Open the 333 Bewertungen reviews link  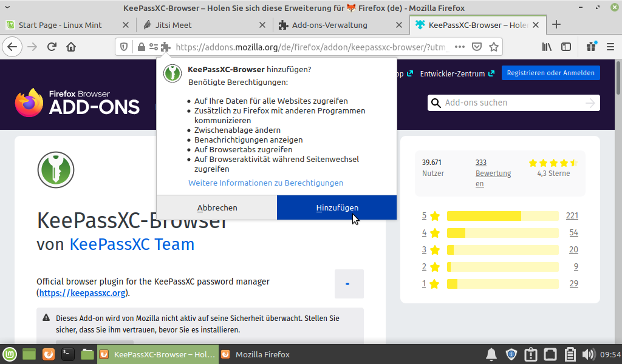tap(493, 173)
